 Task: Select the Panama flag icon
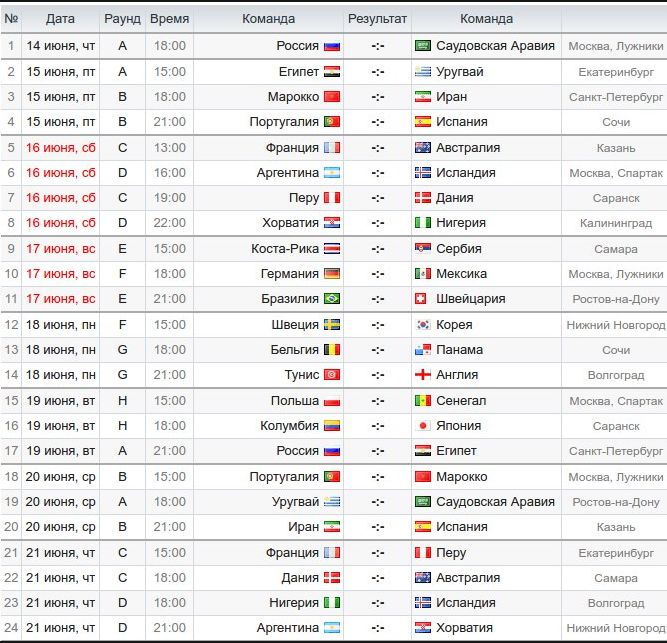pos(423,350)
